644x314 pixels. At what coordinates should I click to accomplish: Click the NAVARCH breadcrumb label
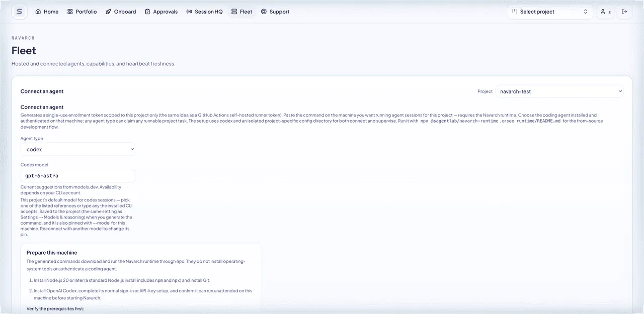click(23, 38)
